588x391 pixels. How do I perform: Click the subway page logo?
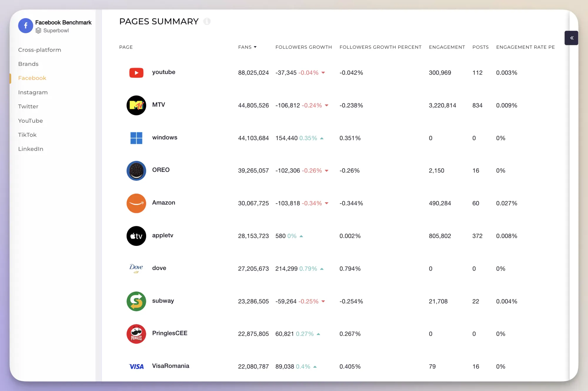136,301
